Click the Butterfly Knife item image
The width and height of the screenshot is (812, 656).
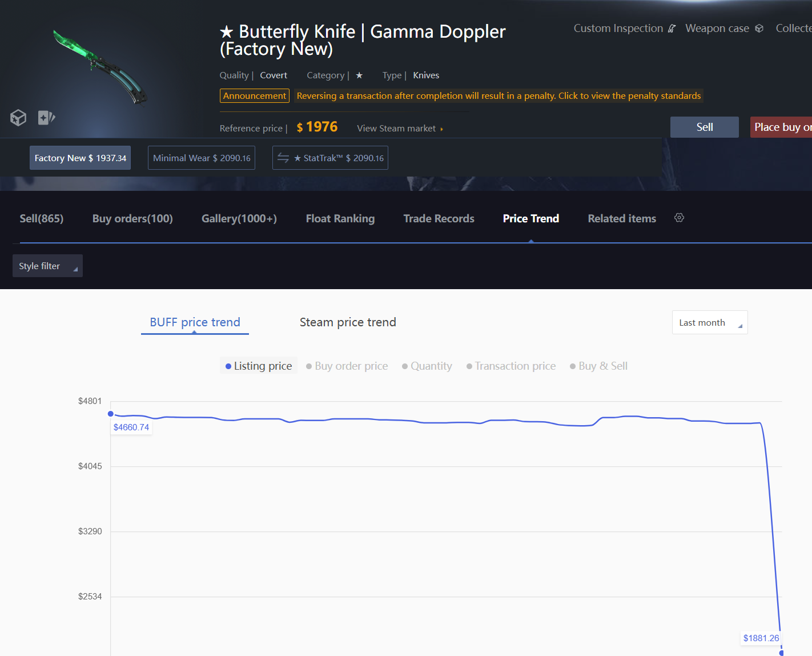tap(100, 67)
